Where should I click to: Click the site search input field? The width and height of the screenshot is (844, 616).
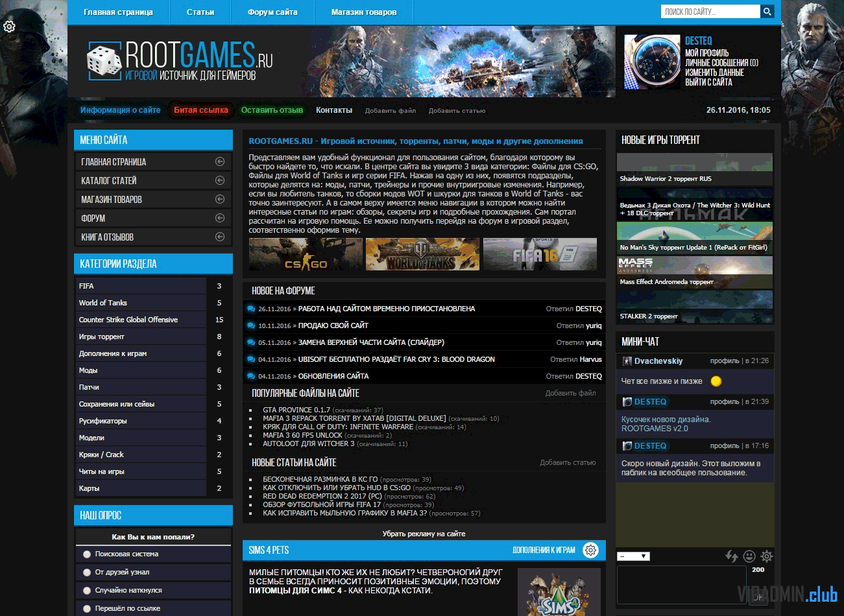[710, 12]
